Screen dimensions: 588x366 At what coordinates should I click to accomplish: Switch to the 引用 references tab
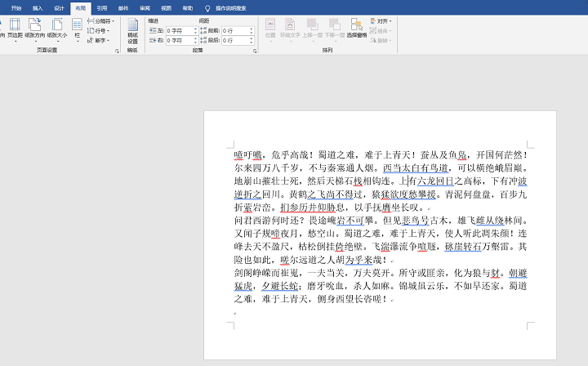102,8
